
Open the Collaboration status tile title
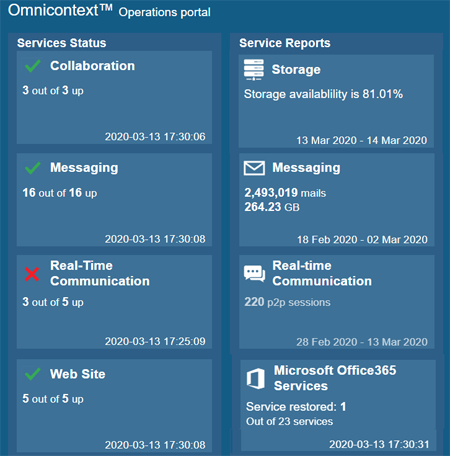pos(92,66)
